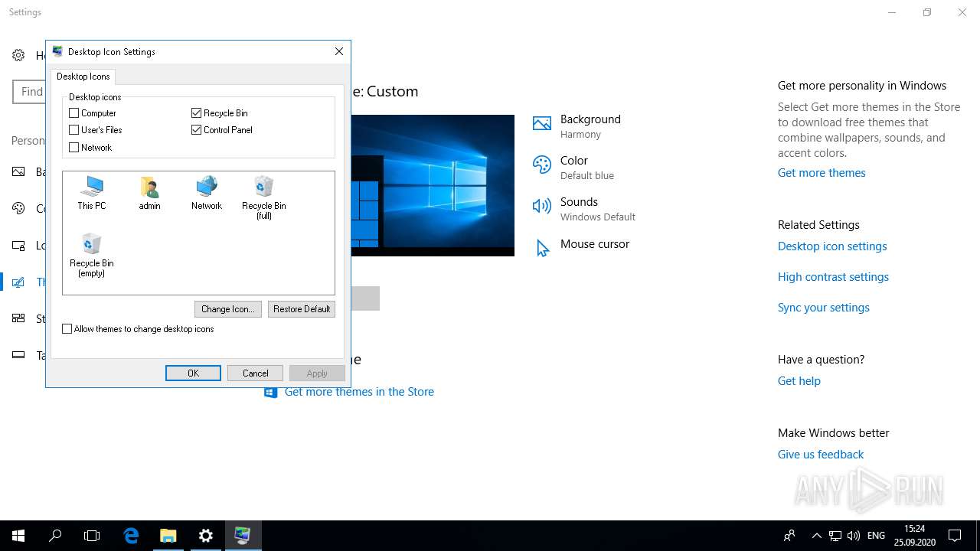
Task: Open taskbar Search
Action: click(x=55, y=536)
